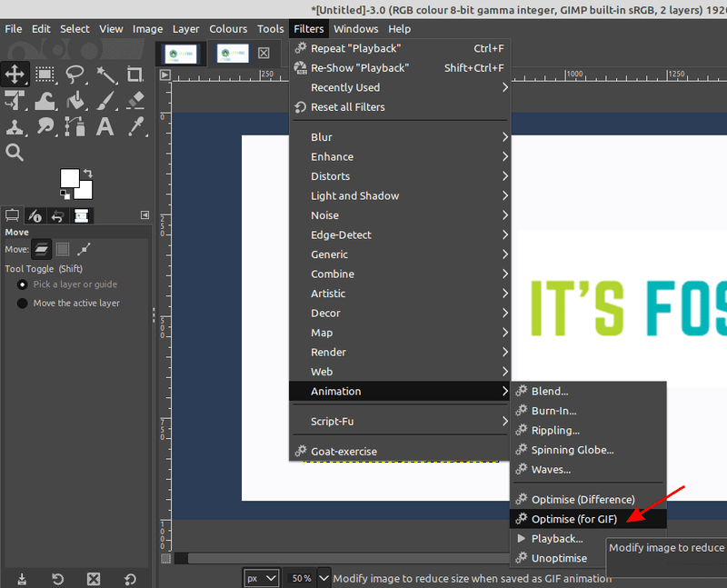
Task: Open the px unit dropdown
Action: point(261,578)
